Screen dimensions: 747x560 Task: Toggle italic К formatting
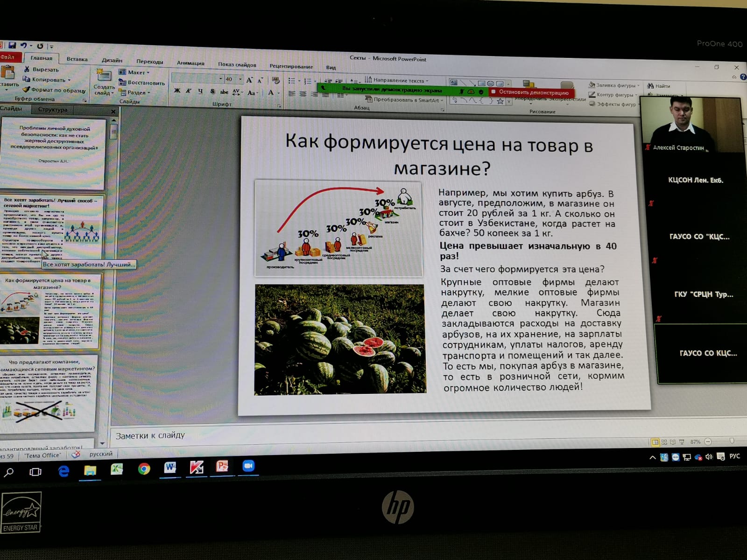[x=189, y=91]
